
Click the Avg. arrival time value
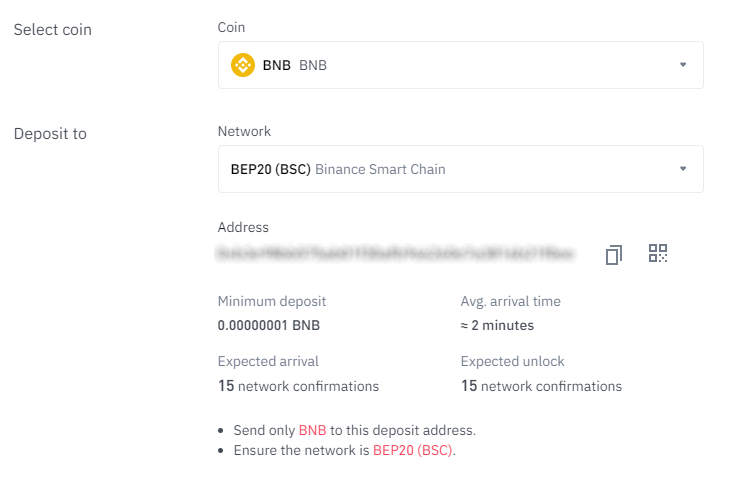497,326
